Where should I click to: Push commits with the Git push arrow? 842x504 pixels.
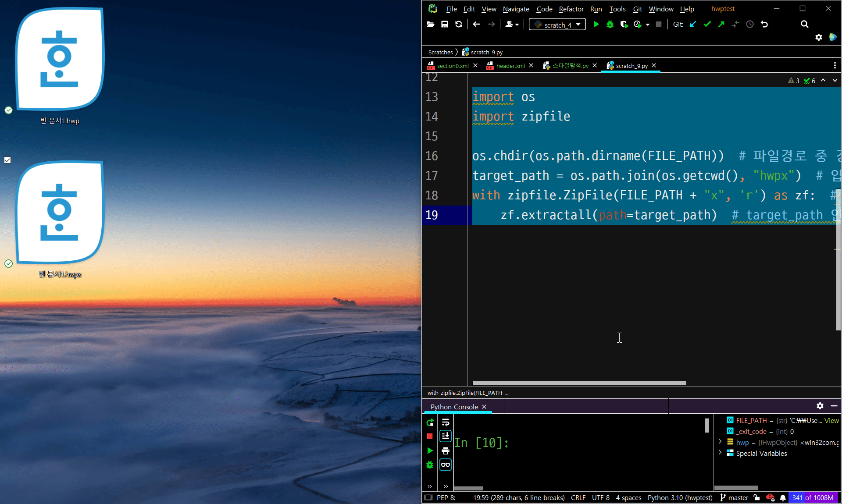point(721,25)
